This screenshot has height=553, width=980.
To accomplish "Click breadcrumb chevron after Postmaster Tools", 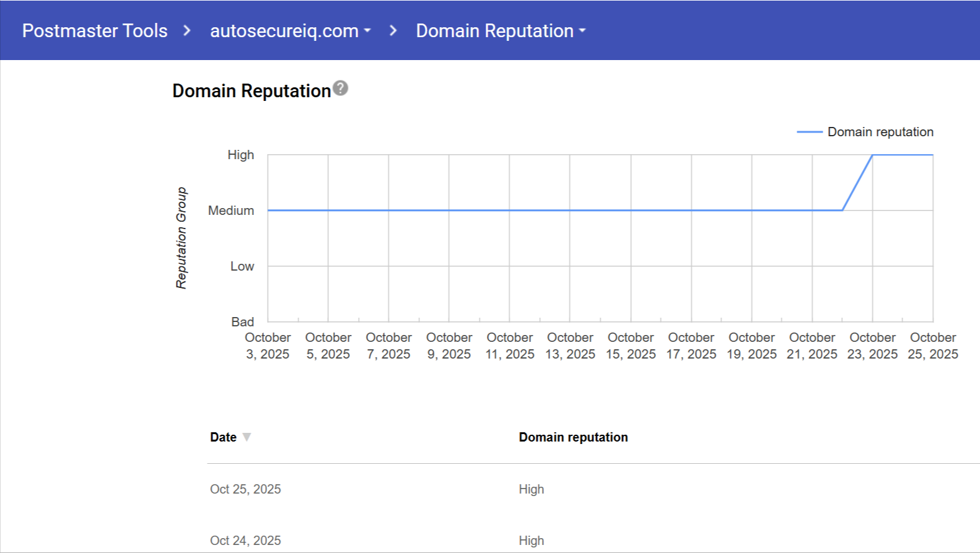I will click(187, 30).
